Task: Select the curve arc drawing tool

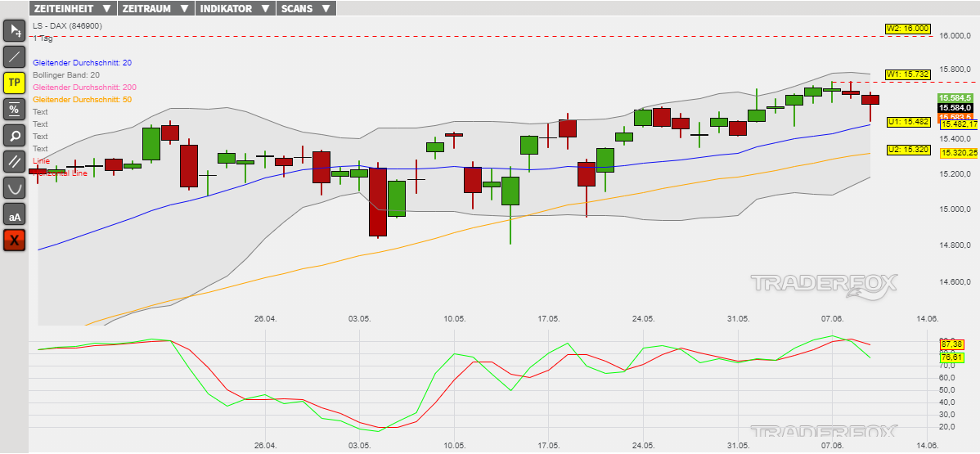Action: [15, 187]
